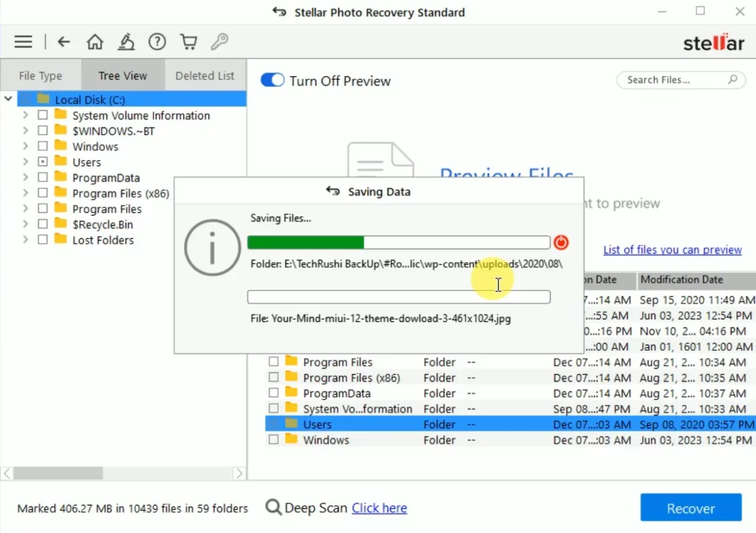The image size is (756, 533).
Task: Expand the Lost Folders tree node
Action: pyautogui.click(x=25, y=240)
